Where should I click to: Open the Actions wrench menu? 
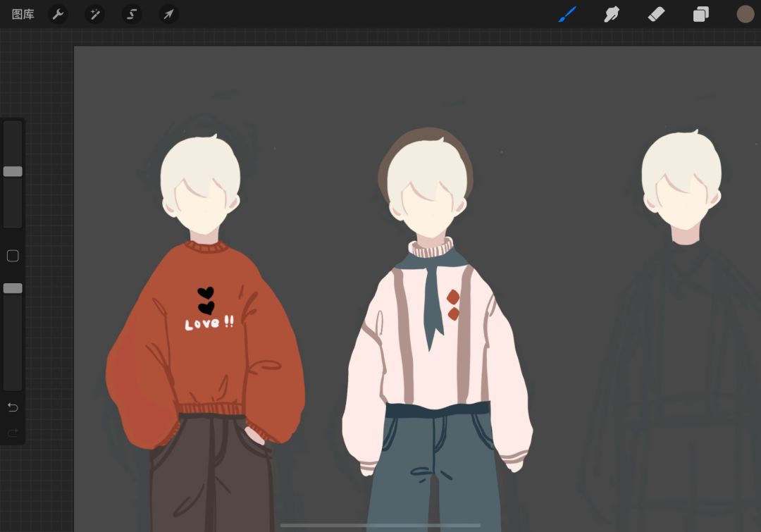[58, 14]
